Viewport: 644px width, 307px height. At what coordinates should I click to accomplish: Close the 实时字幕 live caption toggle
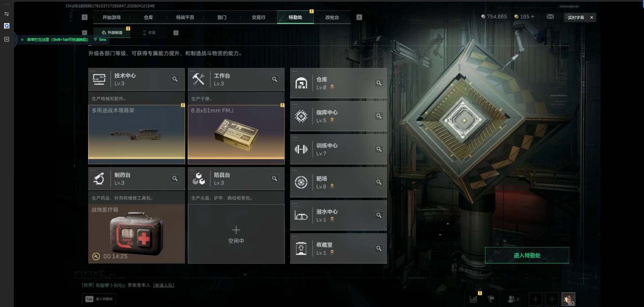pos(592,17)
